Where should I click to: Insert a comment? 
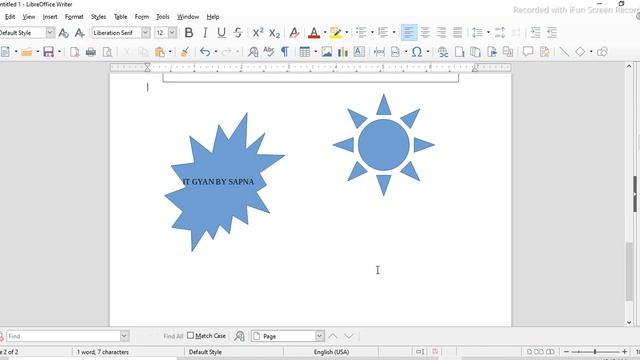click(x=528, y=52)
